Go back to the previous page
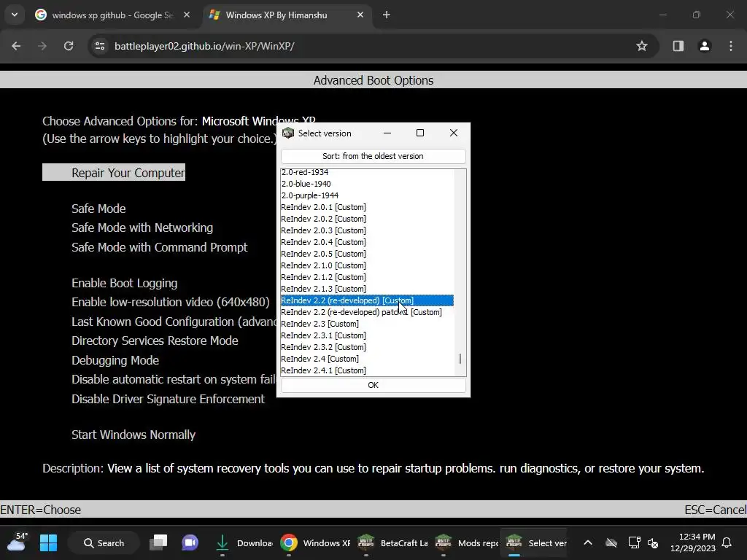The width and height of the screenshot is (747, 560). point(16,46)
